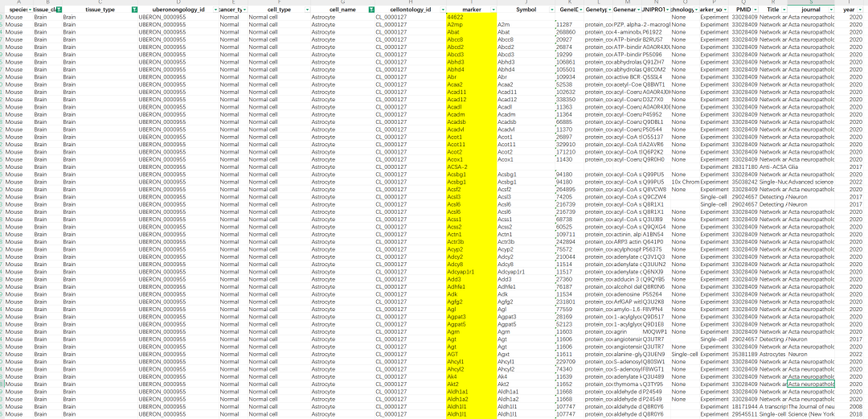Select column G by its letter header
Image resolution: width=868 pixels, height=419 pixels.
(342, 3)
